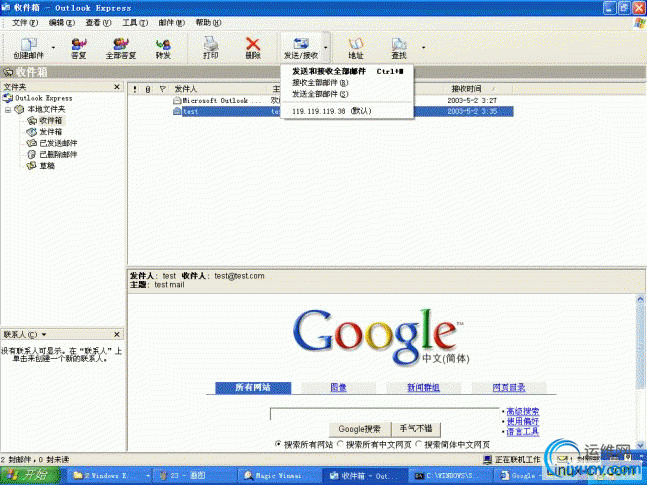Screen dimensions: 647x485
Task: Open the Message (邮件) menu
Action: point(171,23)
